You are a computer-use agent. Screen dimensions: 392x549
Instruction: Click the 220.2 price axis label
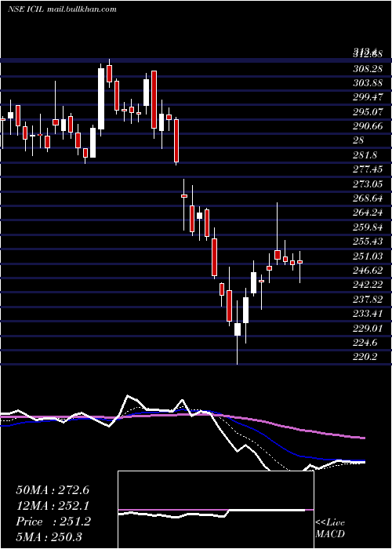tap(365, 356)
